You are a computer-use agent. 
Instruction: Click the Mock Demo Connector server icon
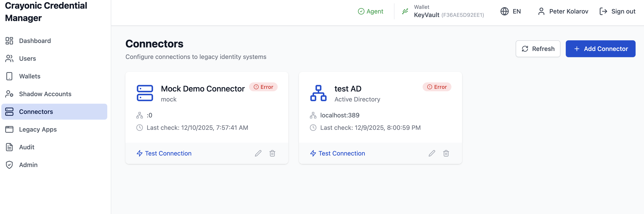145,93
